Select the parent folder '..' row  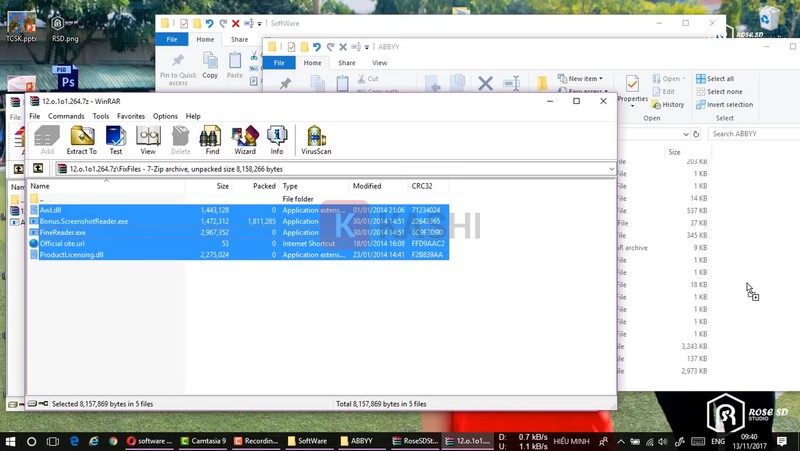click(238, 199)
